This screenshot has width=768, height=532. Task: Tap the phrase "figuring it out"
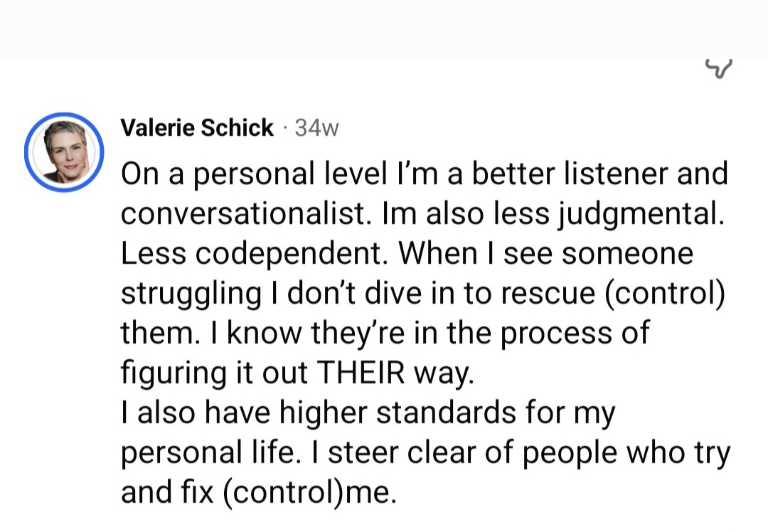[214, 373]
